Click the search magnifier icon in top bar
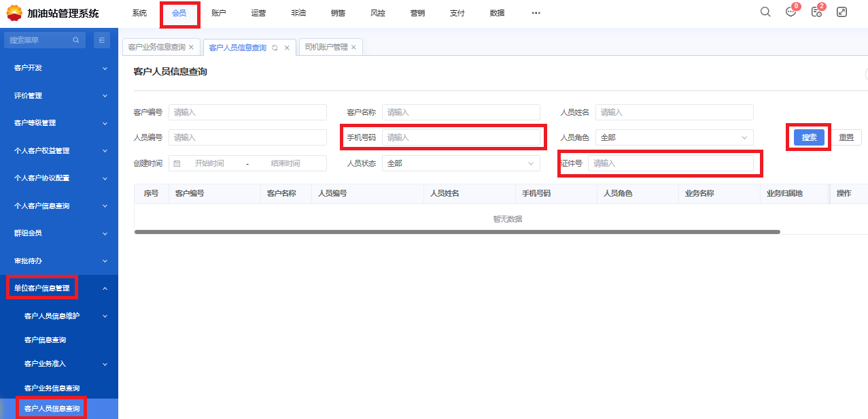The width and height of the screenshot is (868, 419). [765, 12]
